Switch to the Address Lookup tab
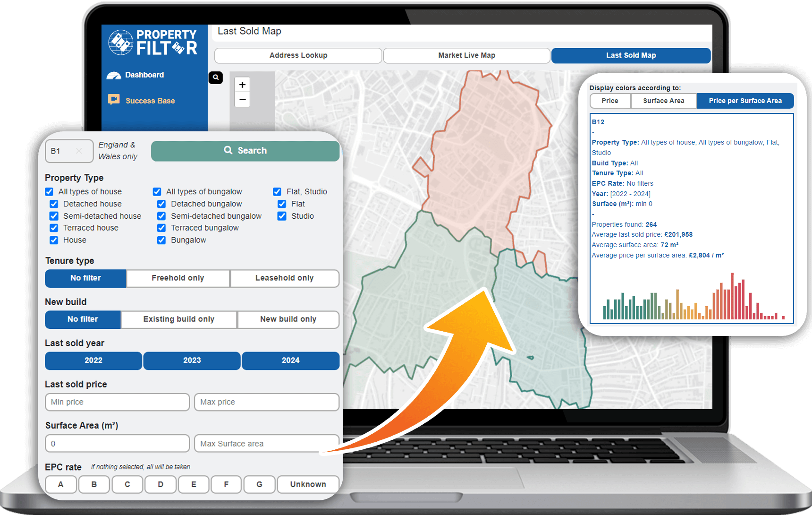812x515 pixels. [x=298, y=55]
